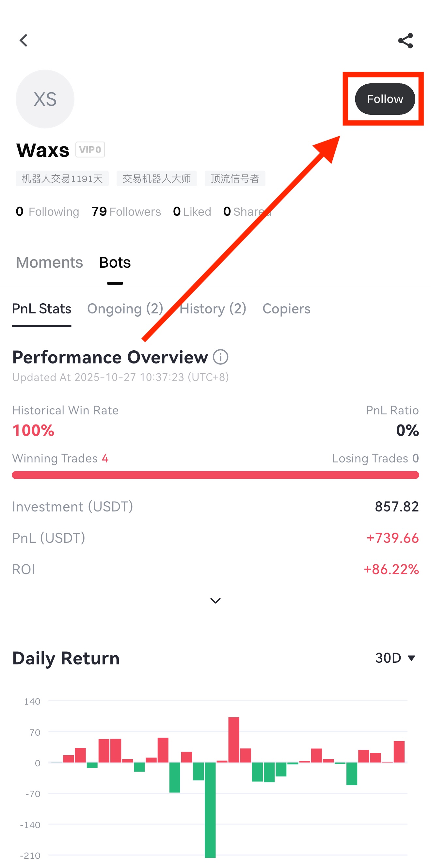Tap the VIP0 badge
The height and width of the screenshot is (868, 431).
90,150
